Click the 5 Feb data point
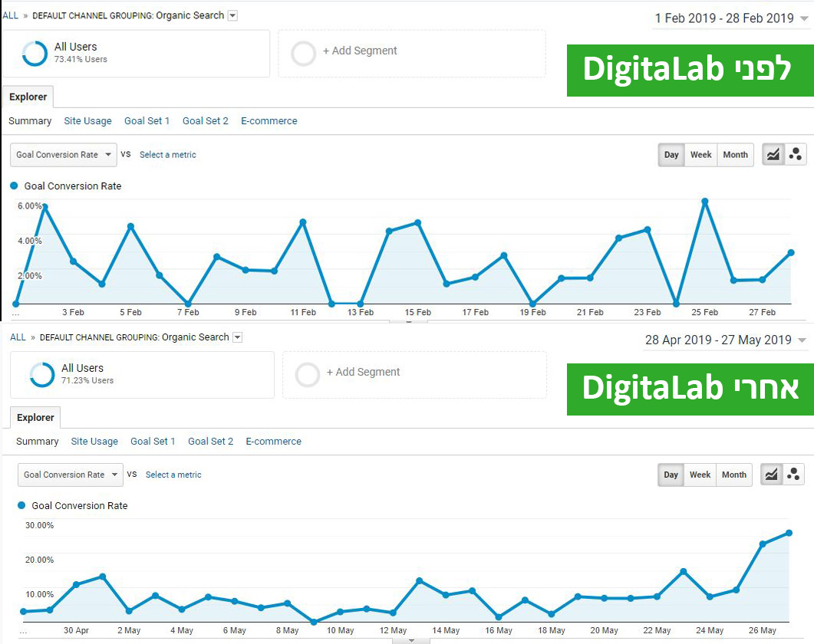The height and width of the screenshot is (644, 814). (x=131, y=226)
